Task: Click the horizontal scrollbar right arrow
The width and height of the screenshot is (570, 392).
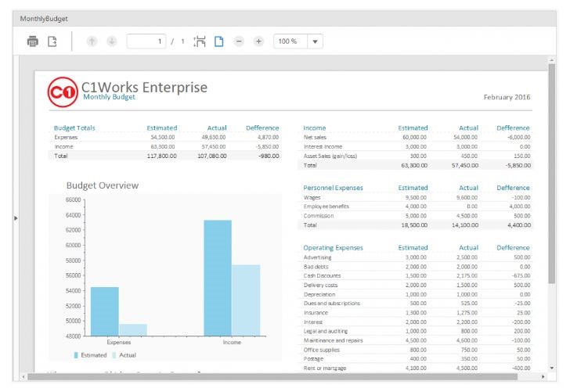Action: (x=543, y=376)
